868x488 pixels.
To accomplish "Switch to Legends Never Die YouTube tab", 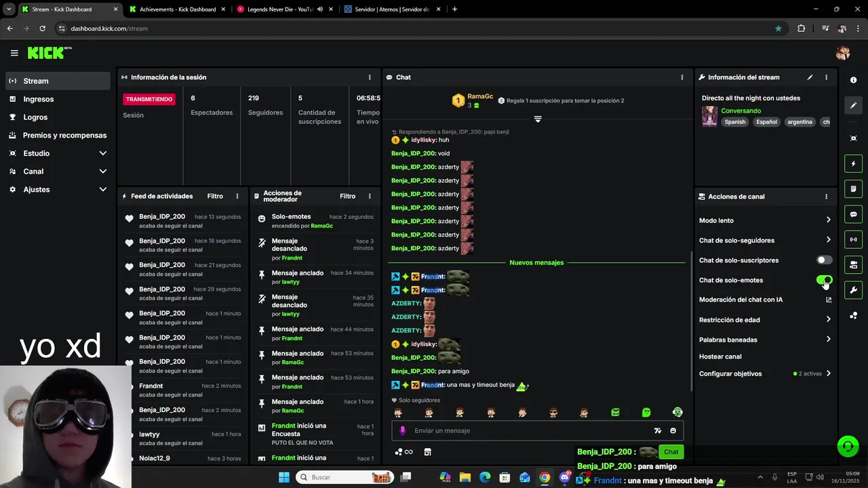I will [x=285, y=9].
